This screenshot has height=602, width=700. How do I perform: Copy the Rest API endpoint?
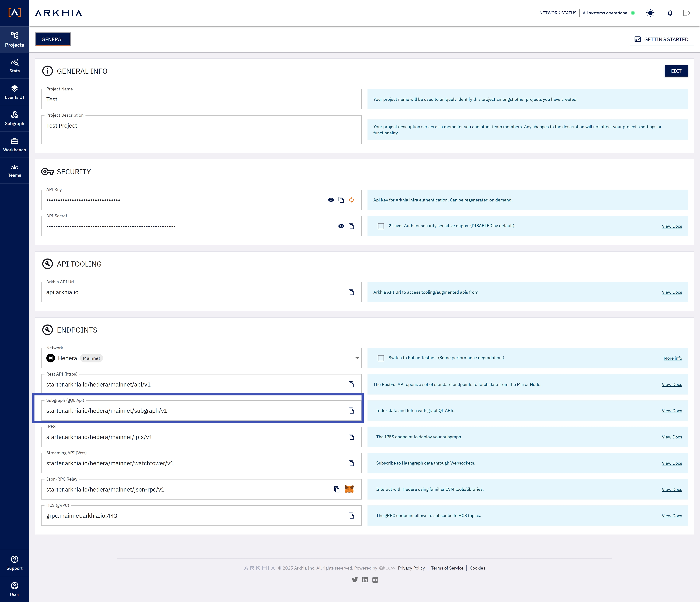pyautogui.click(x=351, y=384)
